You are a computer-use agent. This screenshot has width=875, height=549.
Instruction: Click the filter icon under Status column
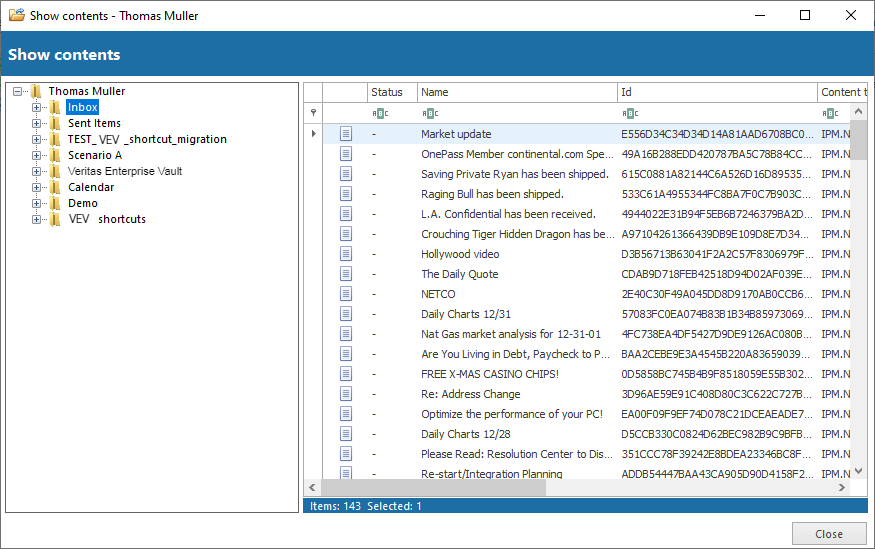click(378, 113)
